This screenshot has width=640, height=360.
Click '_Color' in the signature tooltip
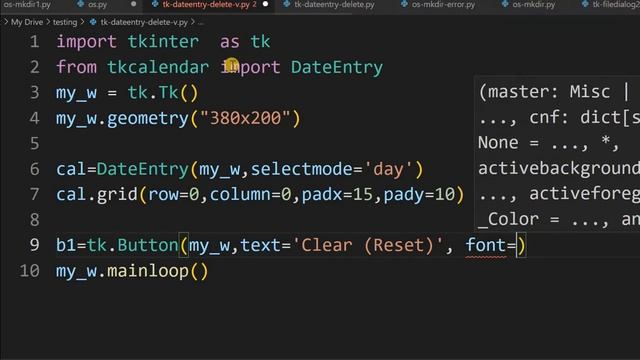click(x=508, y=220)
